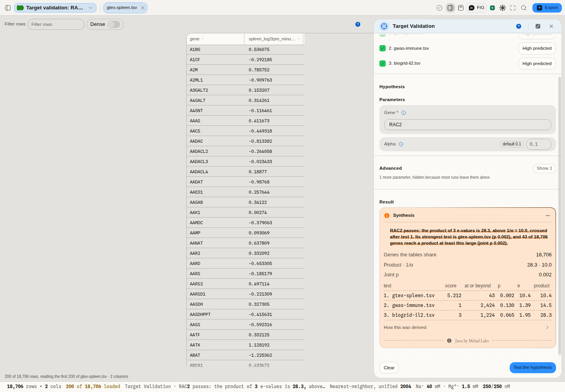Click the blue help icon above the table
The image size is (565, 392).
(358, 24)
